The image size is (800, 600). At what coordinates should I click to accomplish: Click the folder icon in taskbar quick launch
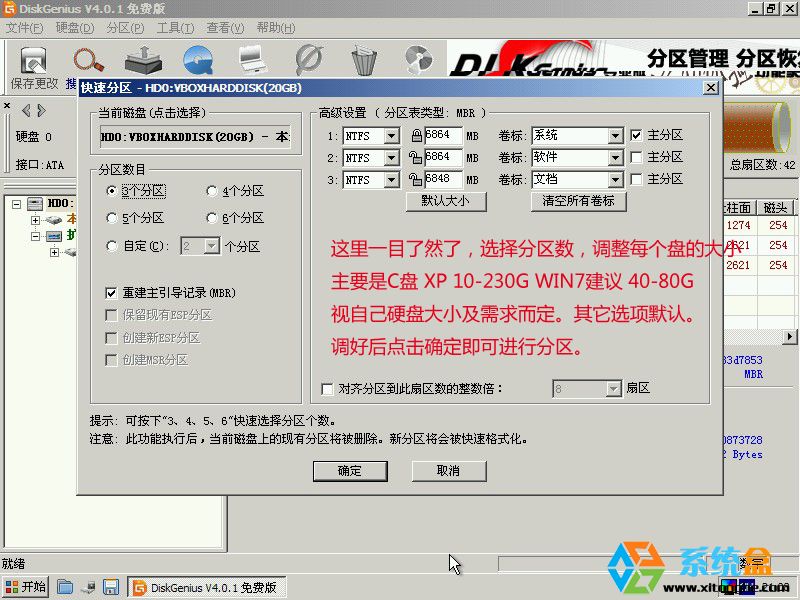click(x=65, y=587)
